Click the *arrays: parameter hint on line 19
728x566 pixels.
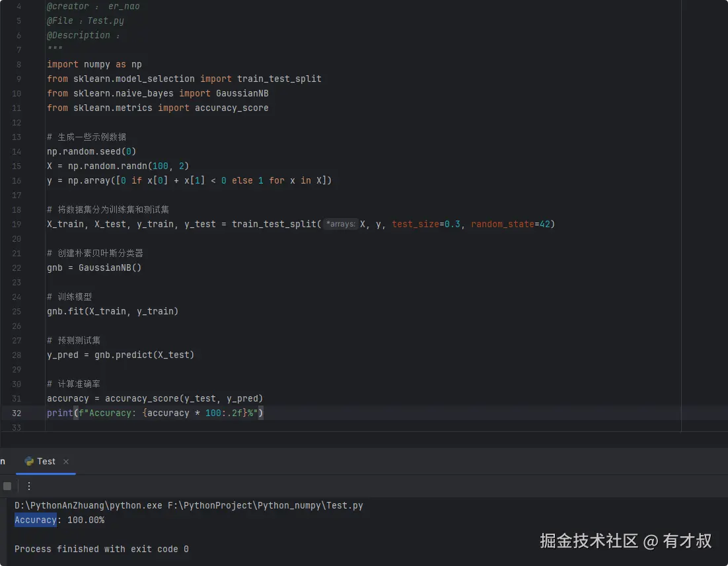(x=341, y=224)
